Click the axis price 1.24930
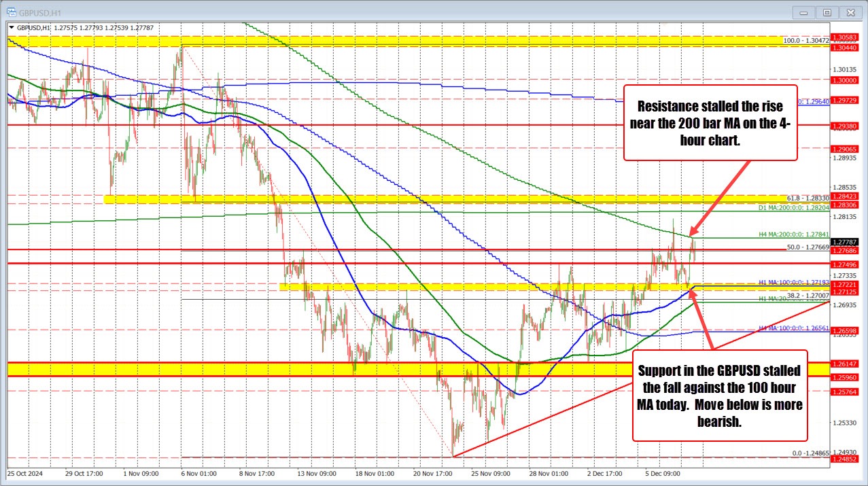Image resolution: width=868 pixels, height=486 pixels. pos(846,452)
